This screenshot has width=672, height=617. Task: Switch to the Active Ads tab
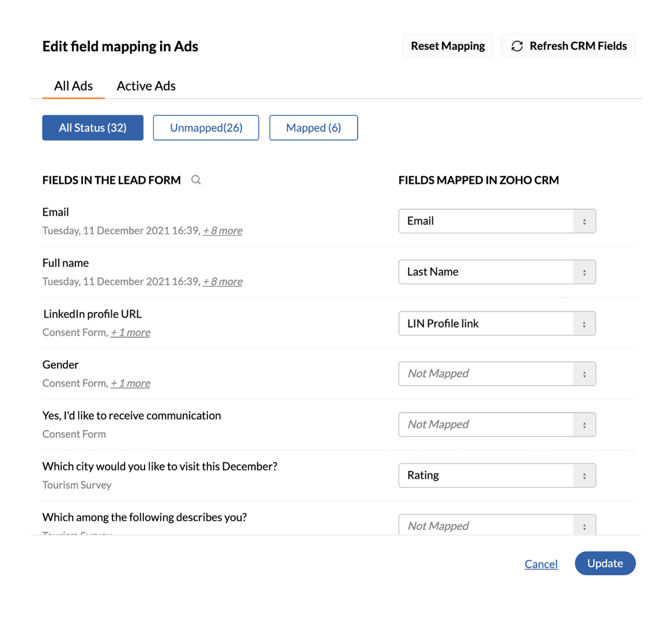pyautogui.click(x=146, y=86)
